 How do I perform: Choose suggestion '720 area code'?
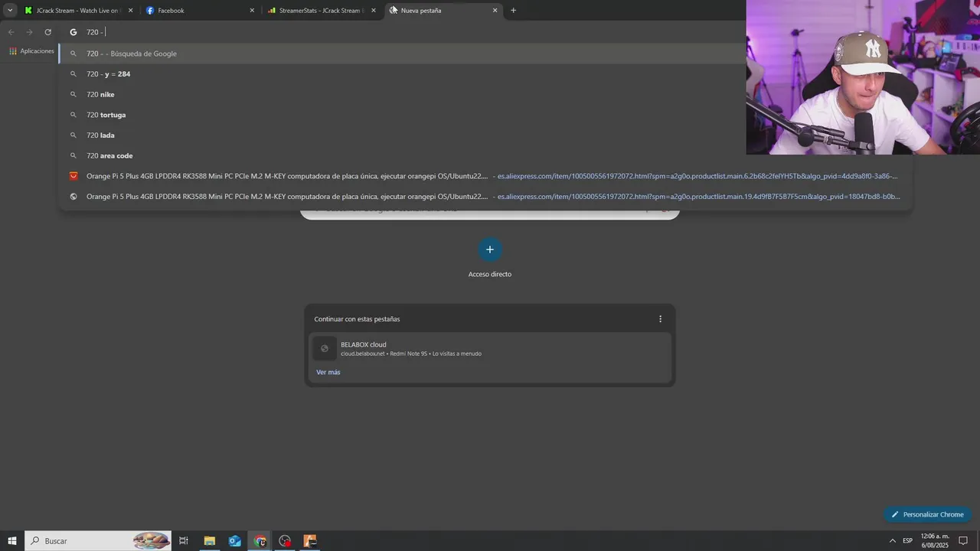(485, 155)
